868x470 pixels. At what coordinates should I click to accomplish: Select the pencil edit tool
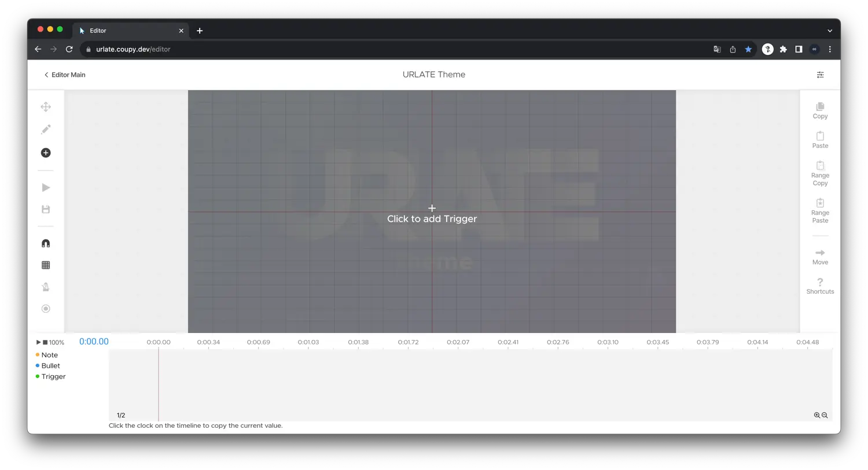46,129
